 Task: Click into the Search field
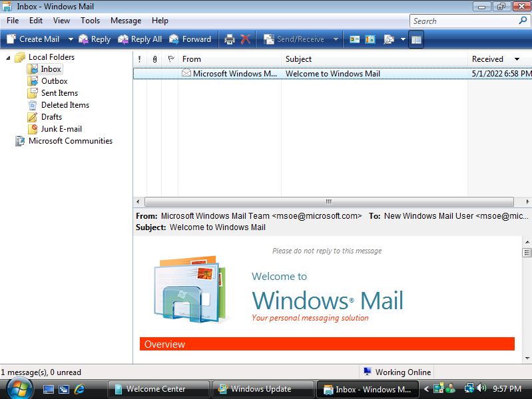coord(463,21)
